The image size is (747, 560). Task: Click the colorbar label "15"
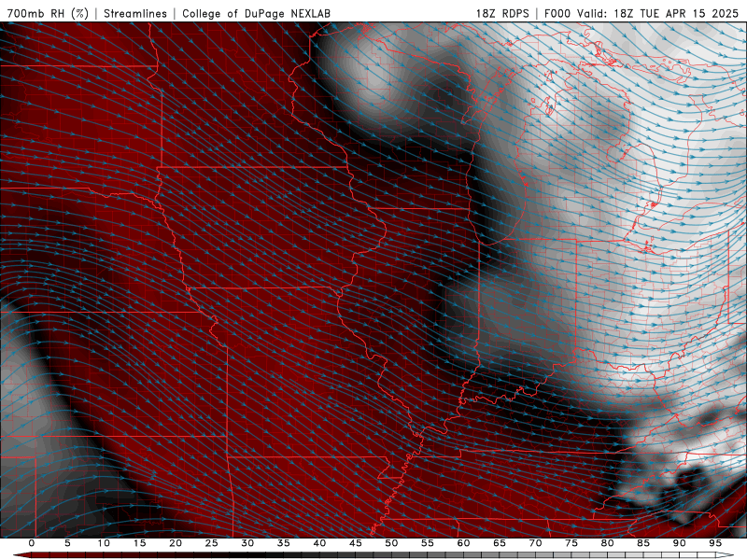click(139, 543)
